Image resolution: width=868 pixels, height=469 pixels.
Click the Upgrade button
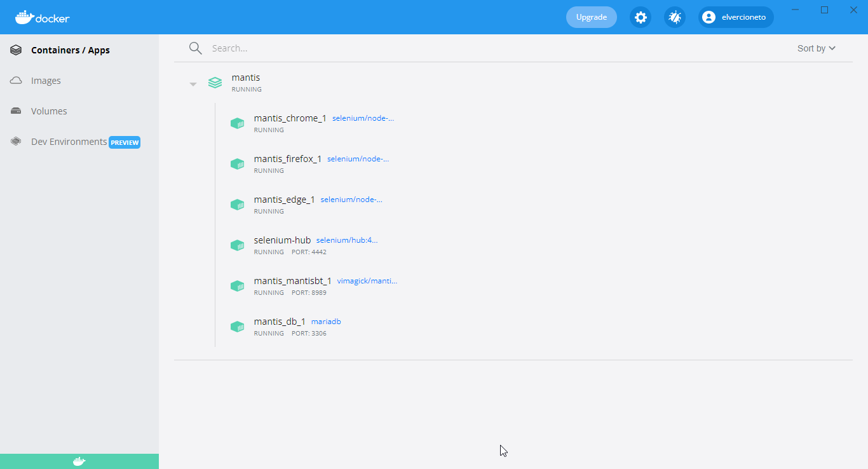click(592, 17)
